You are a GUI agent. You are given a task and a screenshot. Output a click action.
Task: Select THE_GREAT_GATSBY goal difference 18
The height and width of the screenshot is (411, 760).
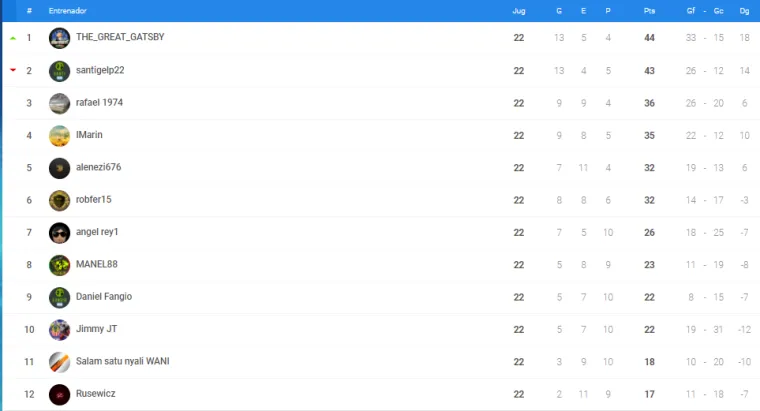(744, 38)
